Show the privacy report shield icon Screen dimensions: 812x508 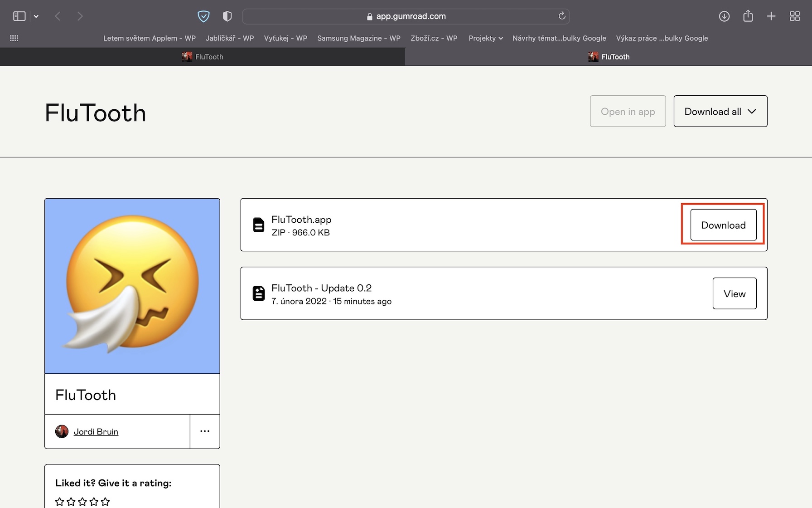[227, 16]
